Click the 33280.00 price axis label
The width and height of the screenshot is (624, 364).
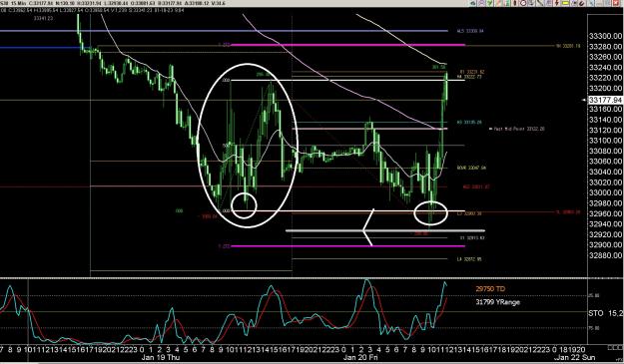pos(605,47)
